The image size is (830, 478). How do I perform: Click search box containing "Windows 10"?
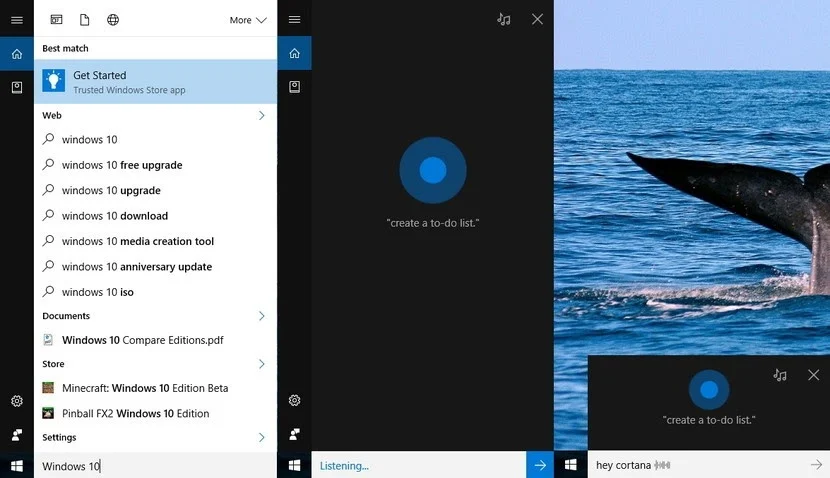coord(156,466)
